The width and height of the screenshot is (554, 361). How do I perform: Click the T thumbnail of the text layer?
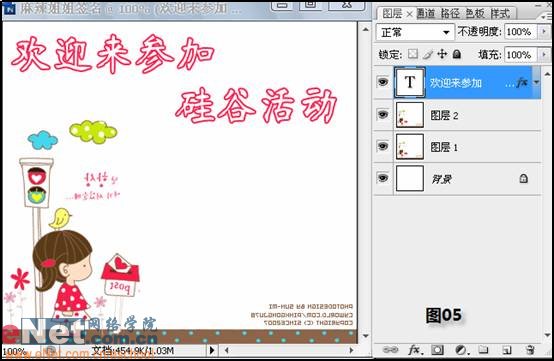click(x=409, y=82)
